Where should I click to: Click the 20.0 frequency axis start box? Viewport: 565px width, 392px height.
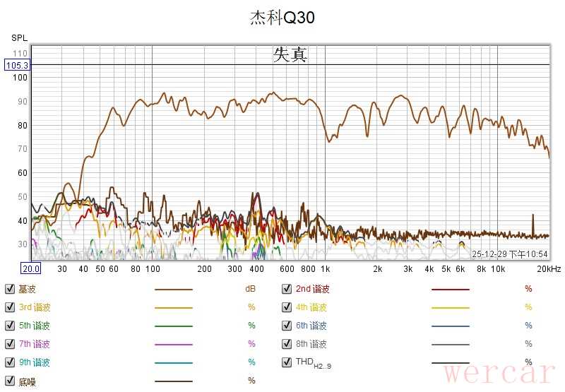click(30, 269)
